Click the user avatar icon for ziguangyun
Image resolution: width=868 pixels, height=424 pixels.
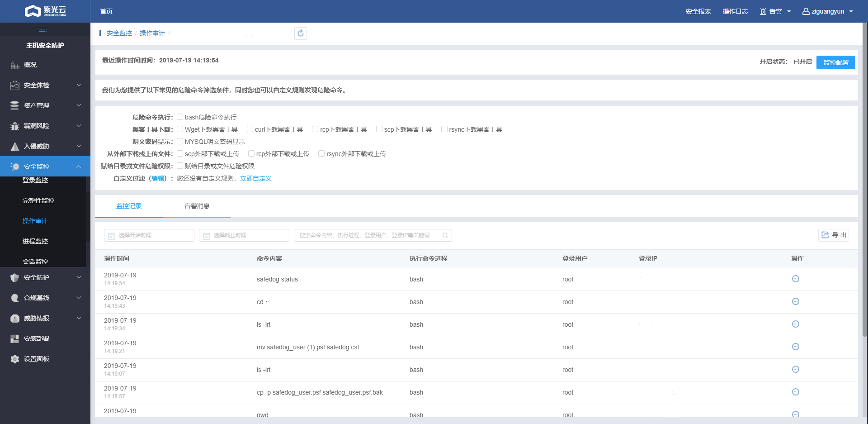(x=806, y=11)
